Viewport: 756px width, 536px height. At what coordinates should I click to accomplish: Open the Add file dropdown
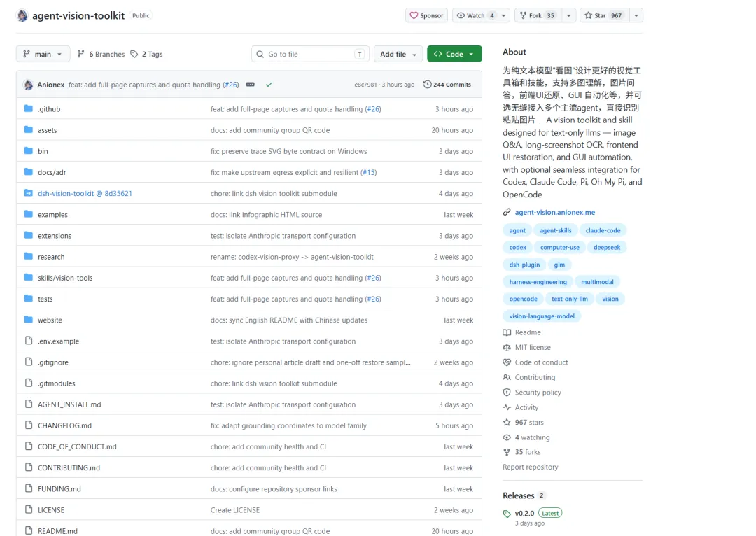coord(398,54)
